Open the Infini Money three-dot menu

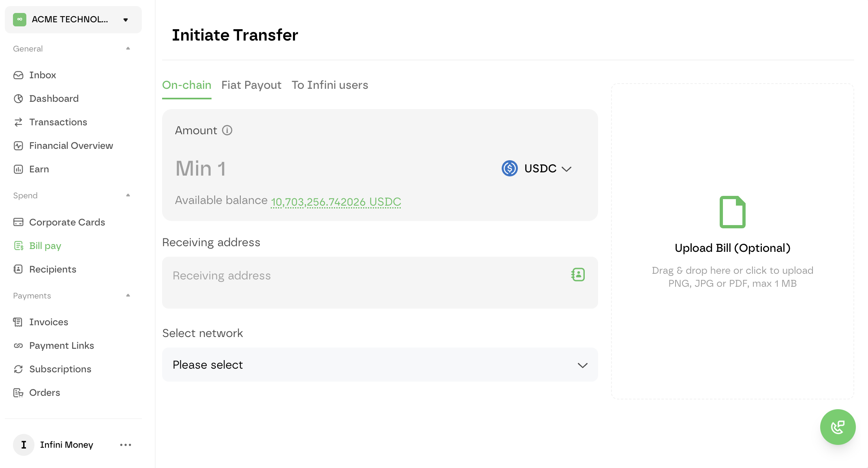(126, 445)
